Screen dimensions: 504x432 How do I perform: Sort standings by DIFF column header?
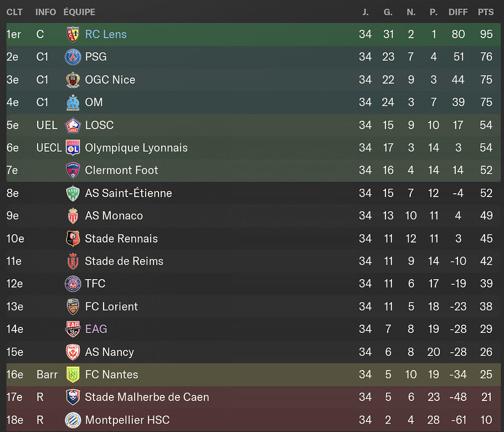pyautogui.click(x=458, y=12)
